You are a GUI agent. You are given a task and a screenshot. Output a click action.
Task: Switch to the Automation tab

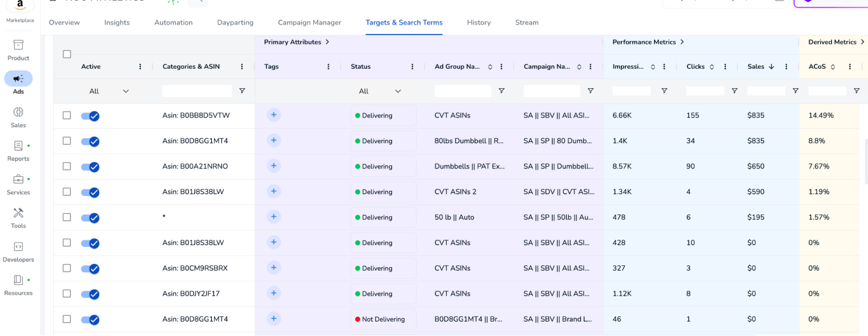point(173,23)
